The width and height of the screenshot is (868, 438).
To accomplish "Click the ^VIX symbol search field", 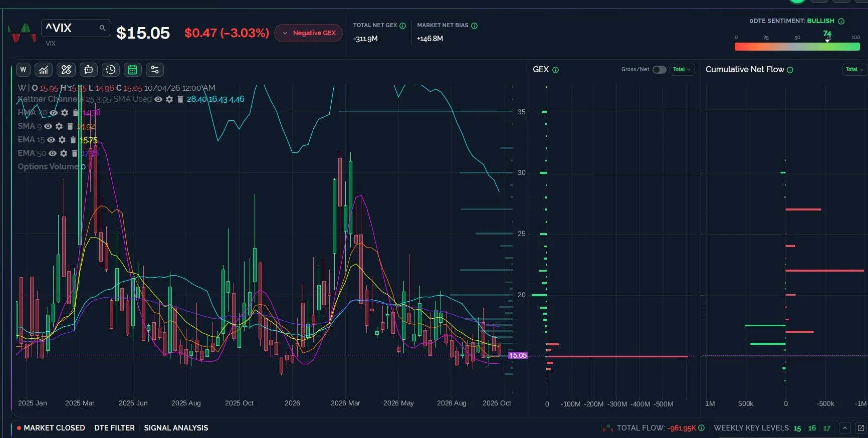I will click(x=76, y=28).
